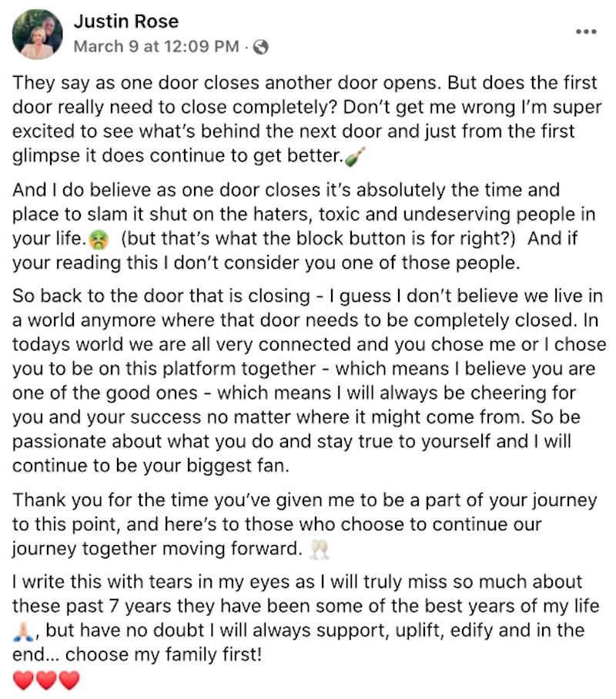Click the paragraph starting 'Thank you for the time'
The height and width of the screenshot is (699, 616).
pos(304,524)
